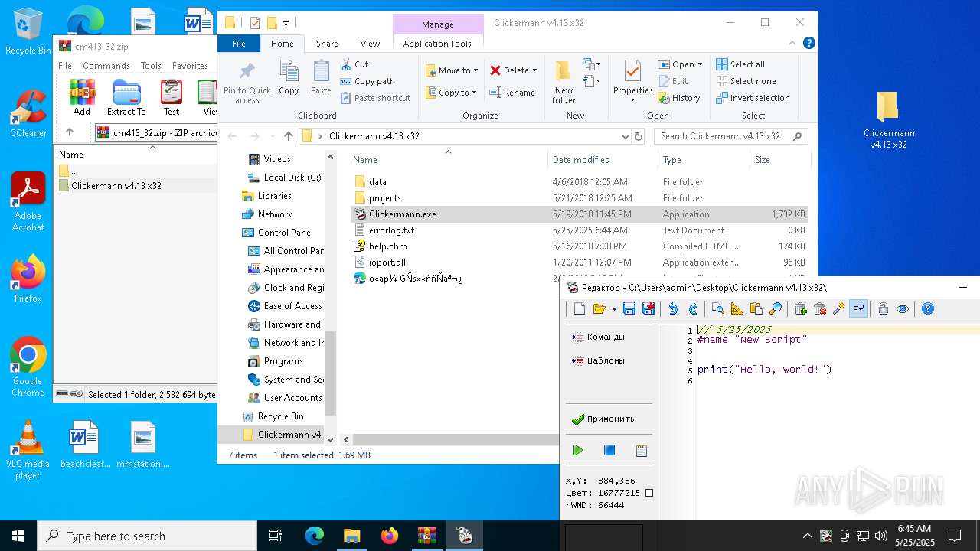This screenshot has height=551, width=980.
Task: Open help from the blue question mark icon
Action: [928, 308]
